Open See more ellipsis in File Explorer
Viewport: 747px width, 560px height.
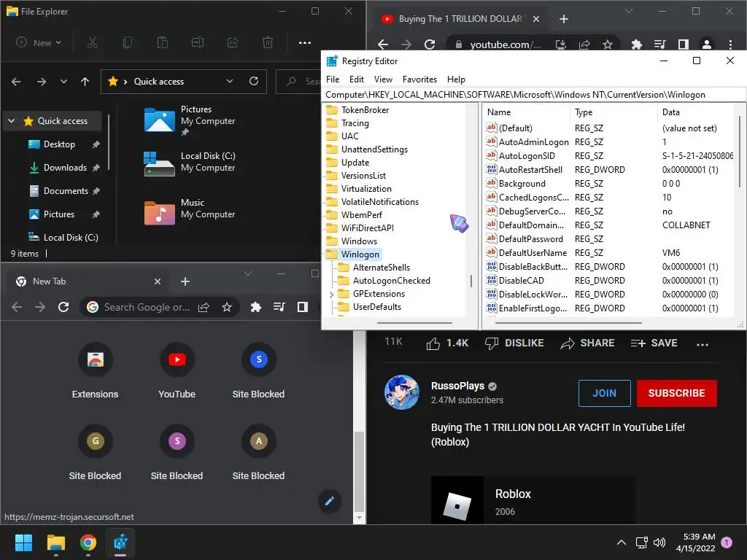[x=305, y=42]
